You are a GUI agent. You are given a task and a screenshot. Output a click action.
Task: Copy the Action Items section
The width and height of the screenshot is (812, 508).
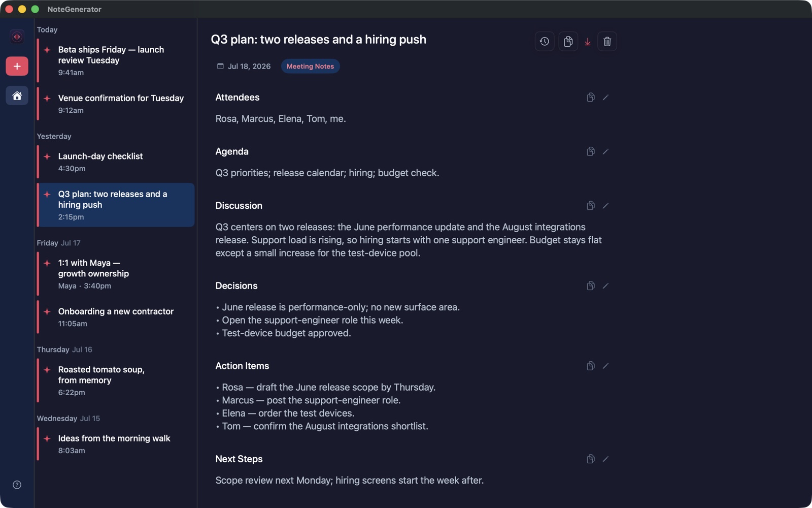591,366
